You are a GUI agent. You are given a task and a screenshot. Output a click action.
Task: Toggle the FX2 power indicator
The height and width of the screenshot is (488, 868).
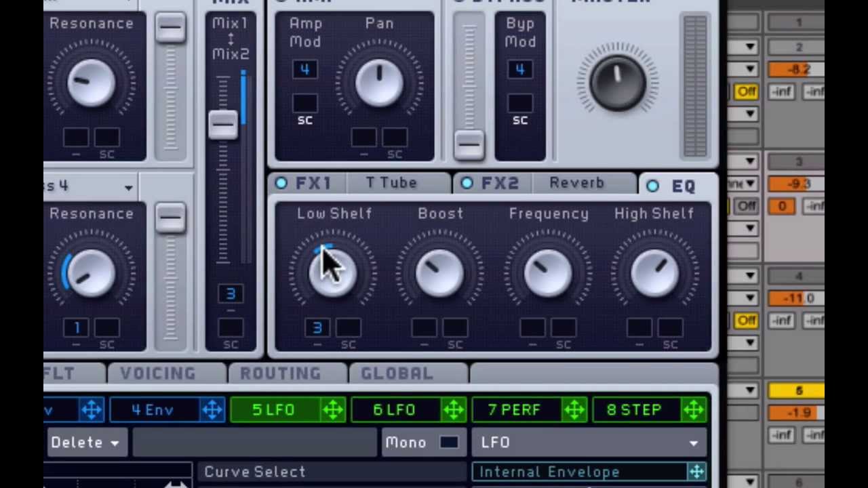[x=467, y=183]
